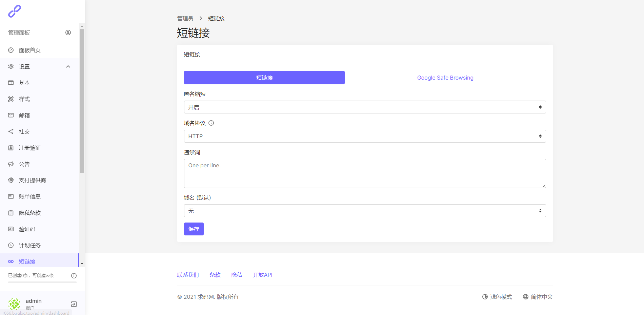The image size is (644, 315).
Task: Open the 简体中文 language selector
Action: coord(538,297)
